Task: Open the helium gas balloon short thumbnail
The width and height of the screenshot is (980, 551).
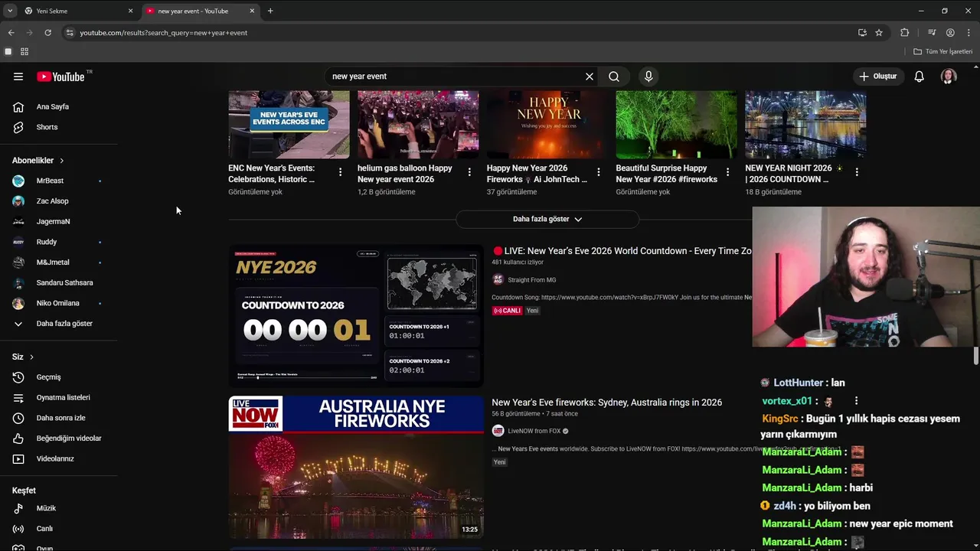Action: [418, 125]
